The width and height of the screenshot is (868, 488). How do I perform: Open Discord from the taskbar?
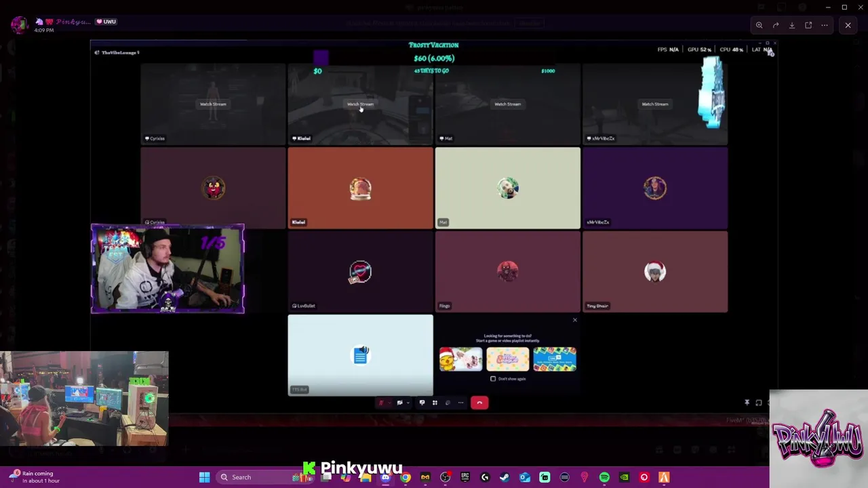click(385, 477)
